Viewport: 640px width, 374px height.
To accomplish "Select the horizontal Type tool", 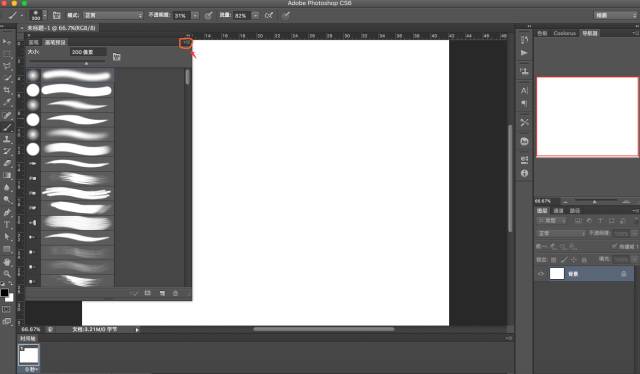I will coord(7,224).
